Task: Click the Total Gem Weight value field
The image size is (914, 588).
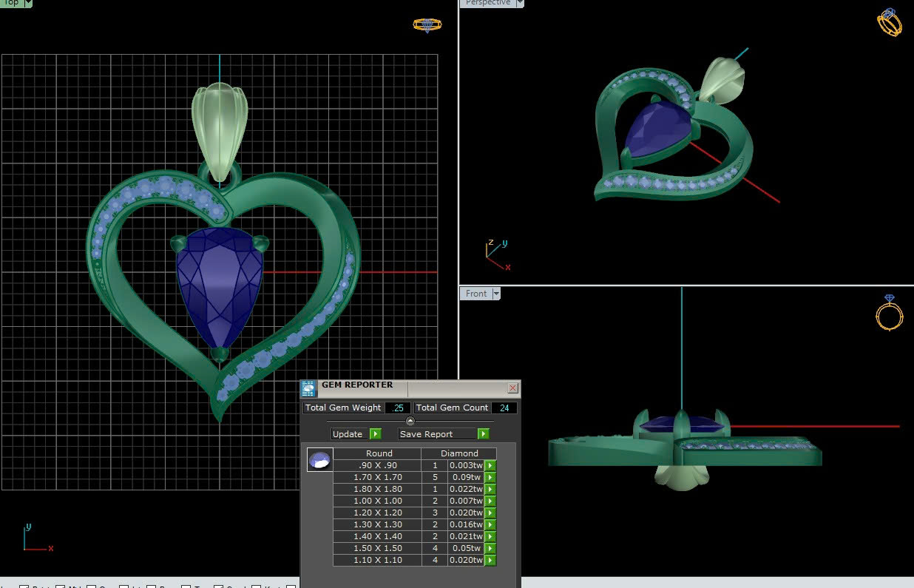Action: 398,408
